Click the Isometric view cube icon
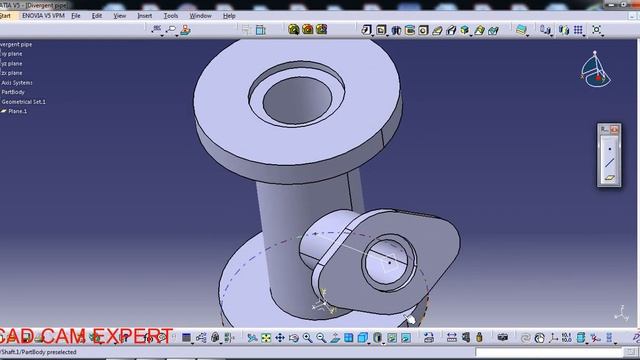This screenshot has width=640, height=360. click(x=362, y=338)
